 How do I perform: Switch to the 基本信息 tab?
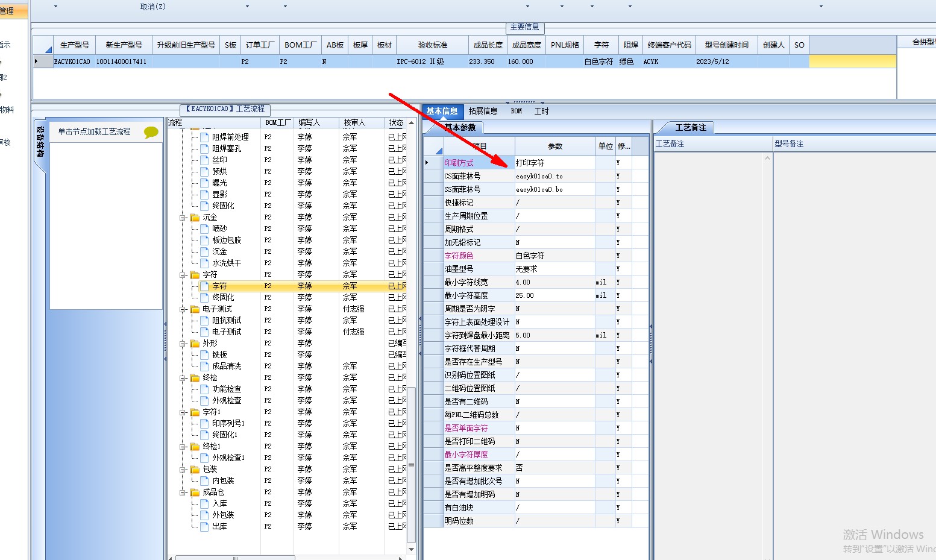[x=442, y=111]
